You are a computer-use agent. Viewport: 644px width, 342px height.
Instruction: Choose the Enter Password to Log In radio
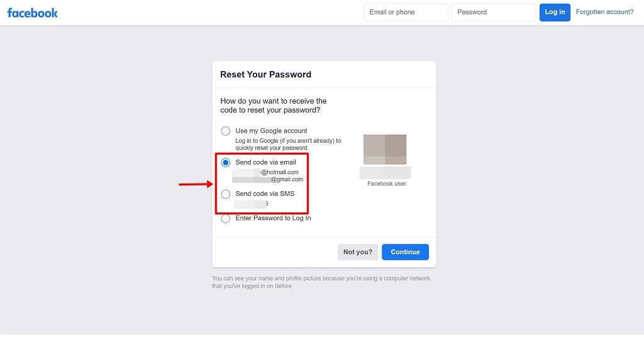[x=226, y=218]
